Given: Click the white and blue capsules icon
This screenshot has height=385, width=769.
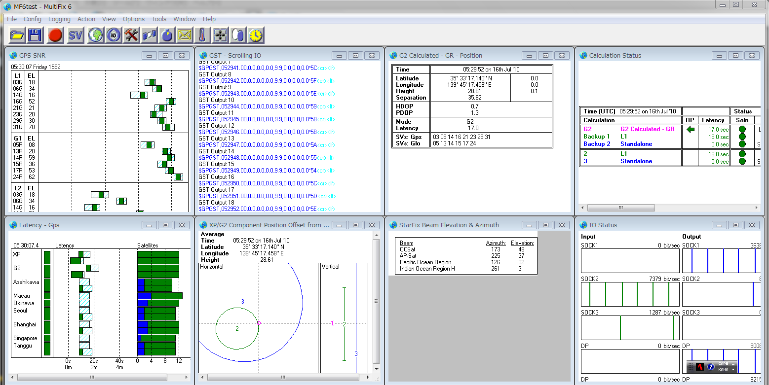Looking at the screenshot, I should [x=238, y=35].
